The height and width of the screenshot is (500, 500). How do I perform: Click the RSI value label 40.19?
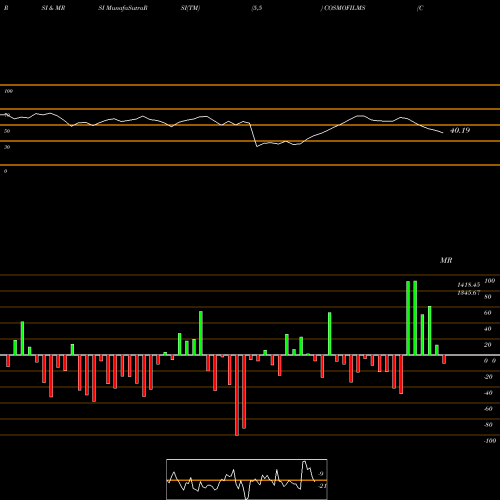coord(460,130)
